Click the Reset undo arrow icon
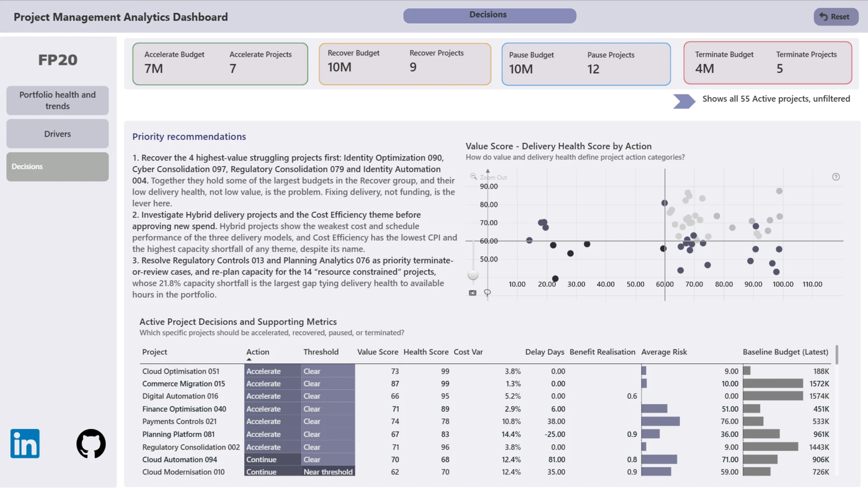Image resolution: width=868 pixels, height=488 pixels. tap(824, 16)
